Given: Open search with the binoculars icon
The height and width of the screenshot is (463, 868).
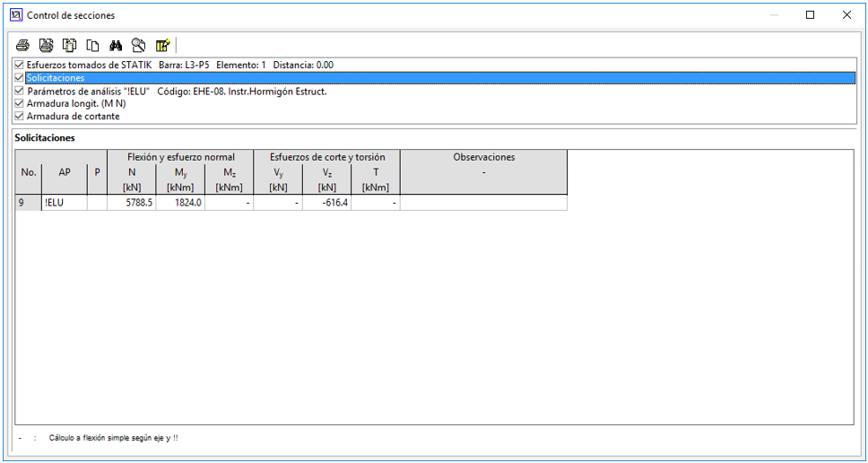Looking at the screenshot, I should pyautogui.click(x=116, y=45).
